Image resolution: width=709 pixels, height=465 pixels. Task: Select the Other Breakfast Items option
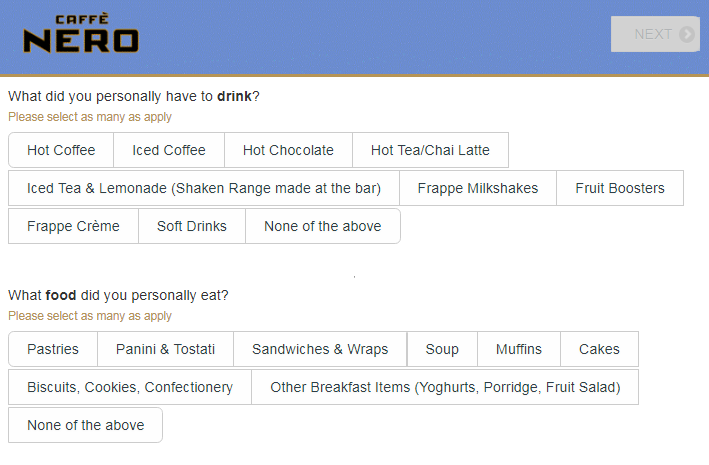point(445,387)
